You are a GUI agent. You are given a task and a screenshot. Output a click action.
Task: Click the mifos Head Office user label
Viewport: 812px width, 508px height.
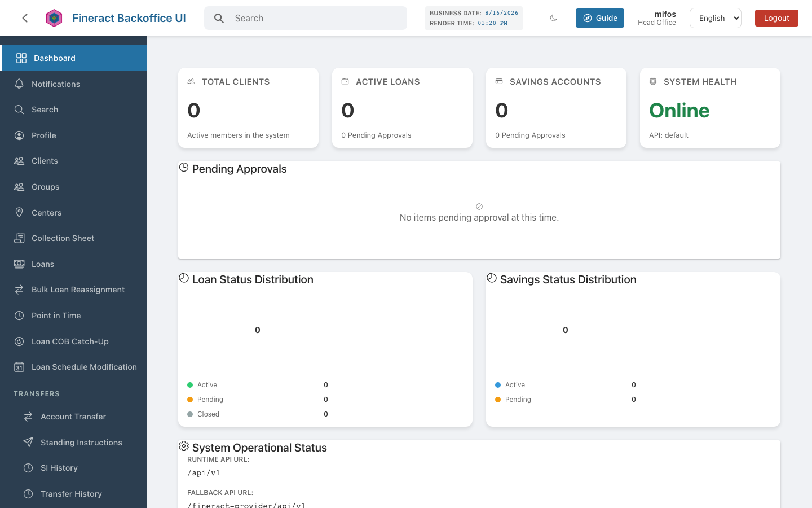(657, 18)
